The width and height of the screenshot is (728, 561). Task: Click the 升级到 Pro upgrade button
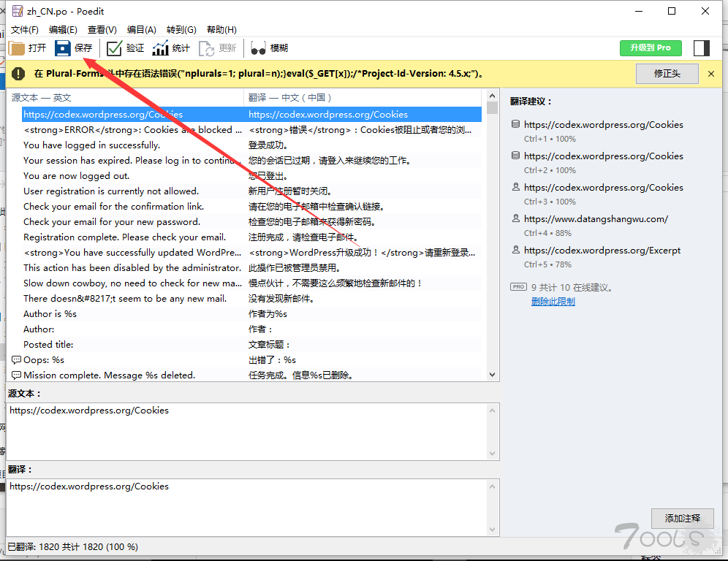651,48
